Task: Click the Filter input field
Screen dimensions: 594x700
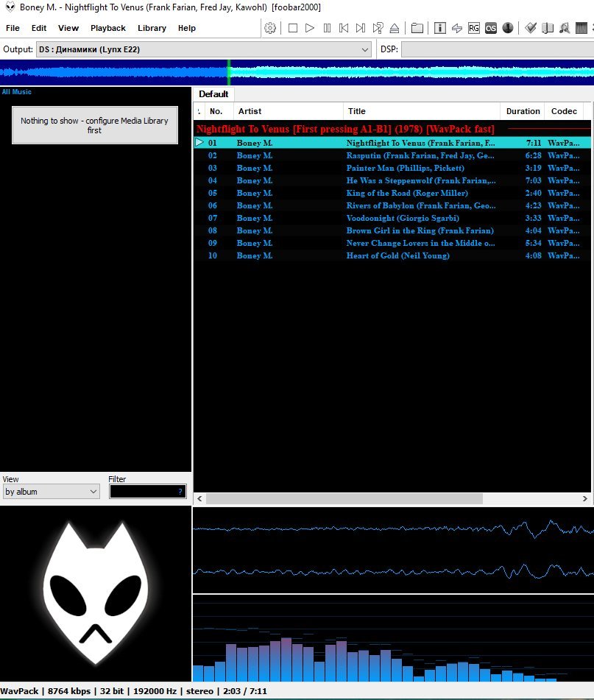Action: click(144, 492)
